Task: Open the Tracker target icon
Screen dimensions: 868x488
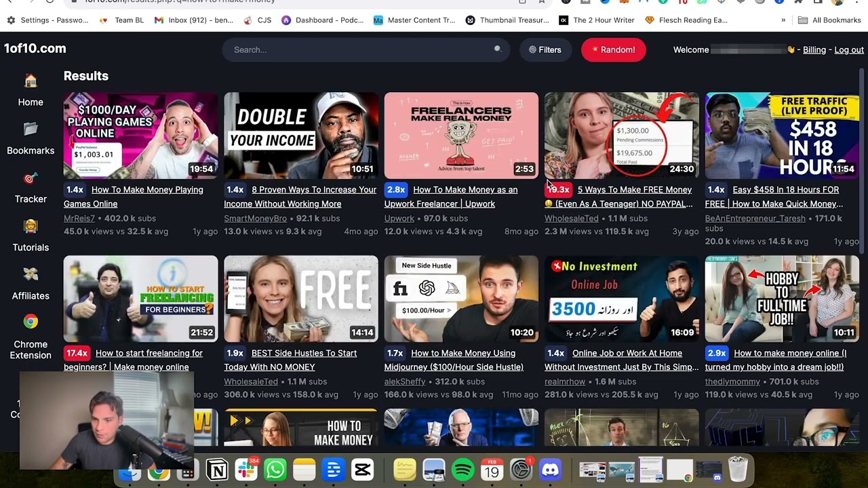Action: point(31,178)
